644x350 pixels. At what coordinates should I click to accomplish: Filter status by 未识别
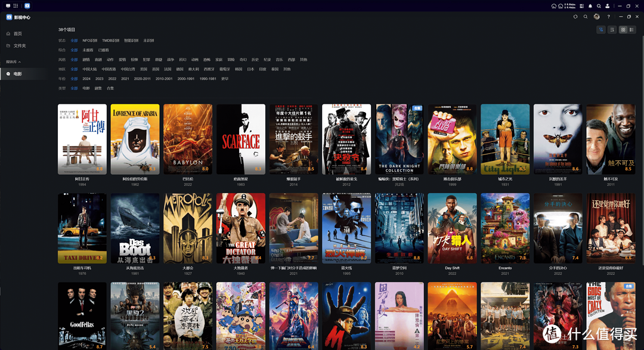pos(148,41)
